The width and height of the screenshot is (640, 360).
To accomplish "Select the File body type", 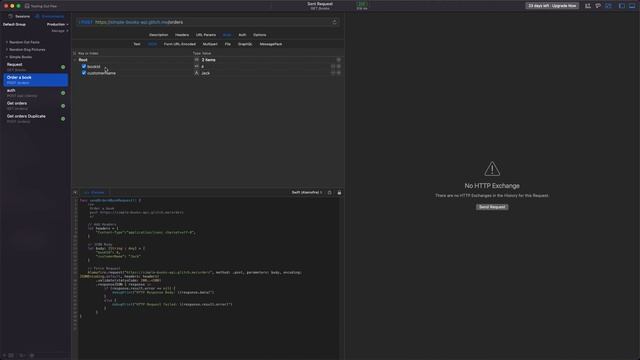I will tap(228, 44).
